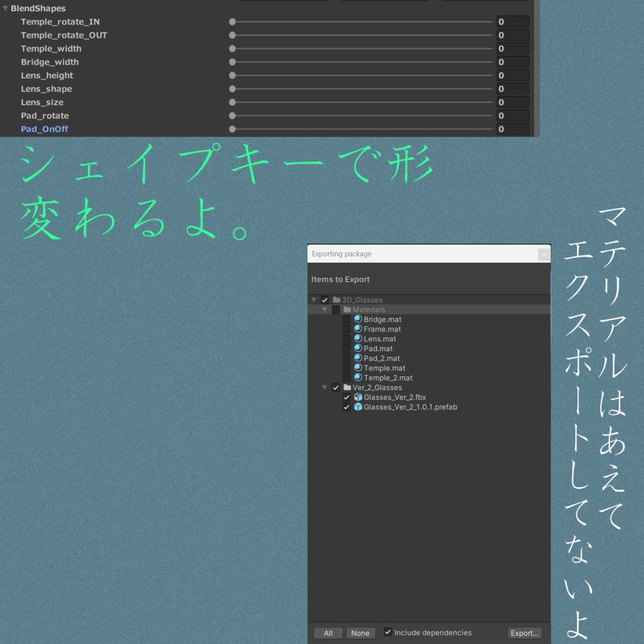The image size is (644, 644).
Task: Check the Frame.mat checkbox
Action: 347,330
